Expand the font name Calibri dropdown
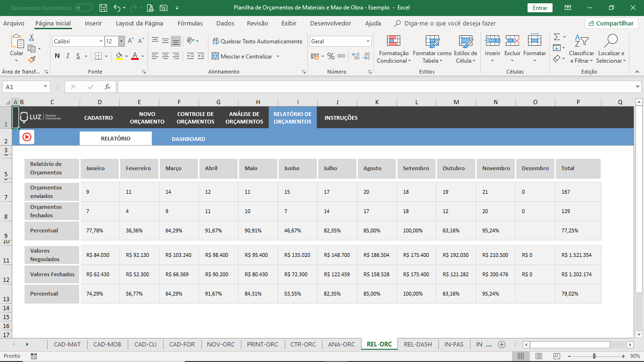 [101, 41]
